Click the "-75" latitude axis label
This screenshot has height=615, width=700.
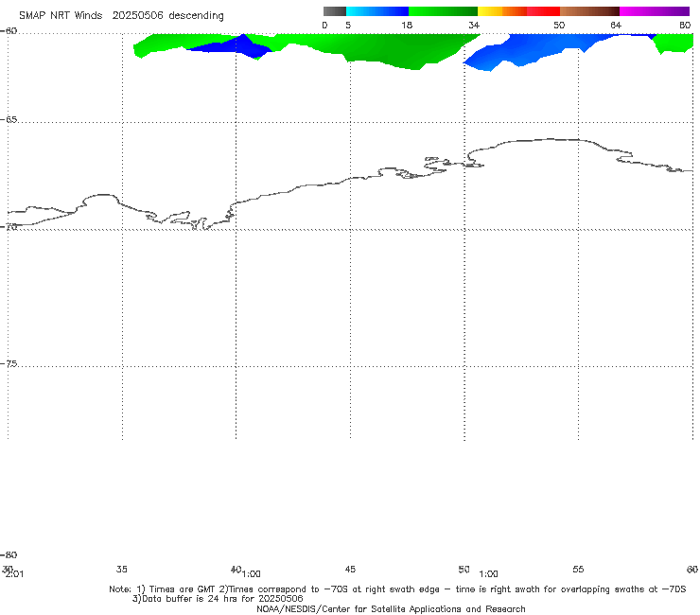tap(9, 364)
